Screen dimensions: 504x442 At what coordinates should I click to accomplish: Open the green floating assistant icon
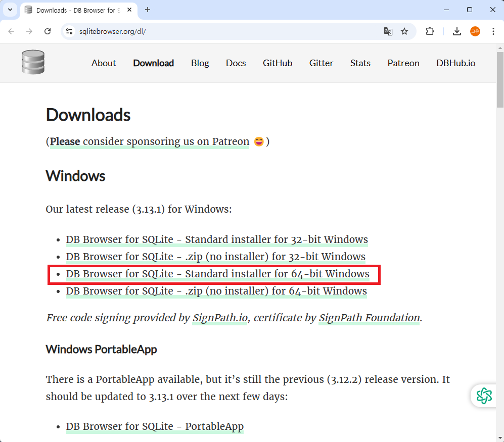click(484, 396)
